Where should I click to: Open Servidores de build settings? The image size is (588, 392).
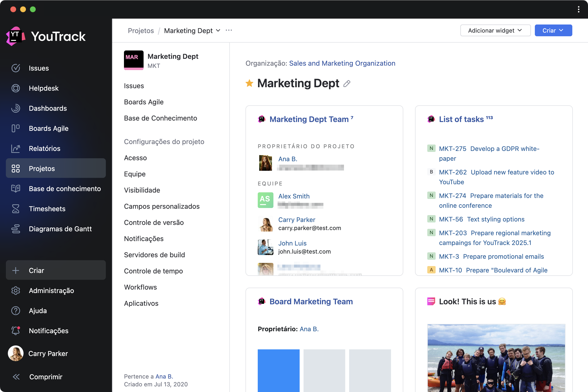click(155, 255)
